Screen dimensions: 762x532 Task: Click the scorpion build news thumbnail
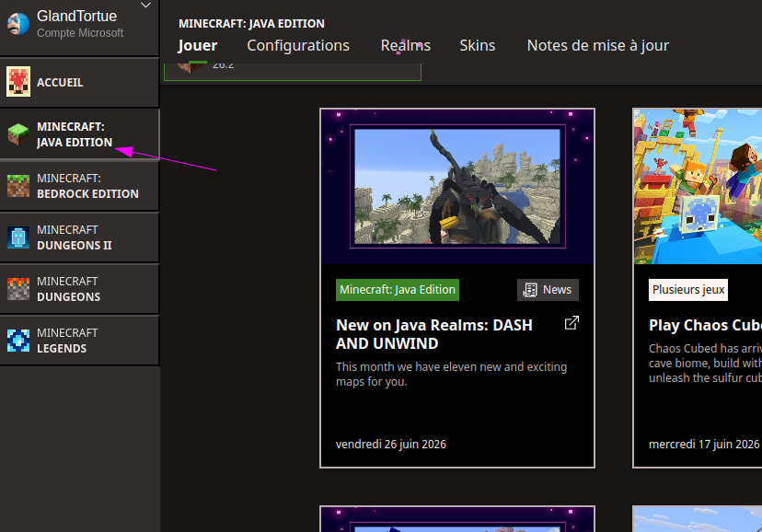457,187
